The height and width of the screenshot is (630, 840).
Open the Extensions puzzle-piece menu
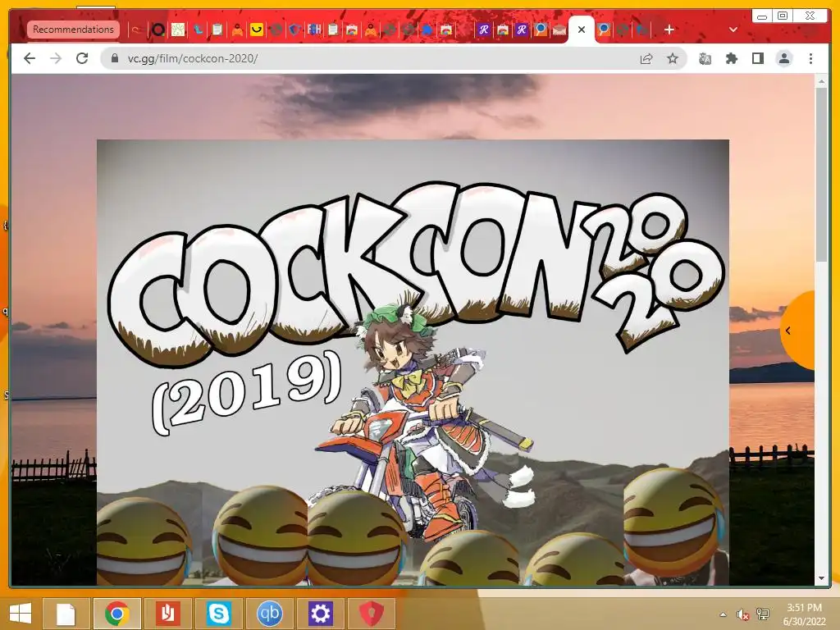[731, 58]
